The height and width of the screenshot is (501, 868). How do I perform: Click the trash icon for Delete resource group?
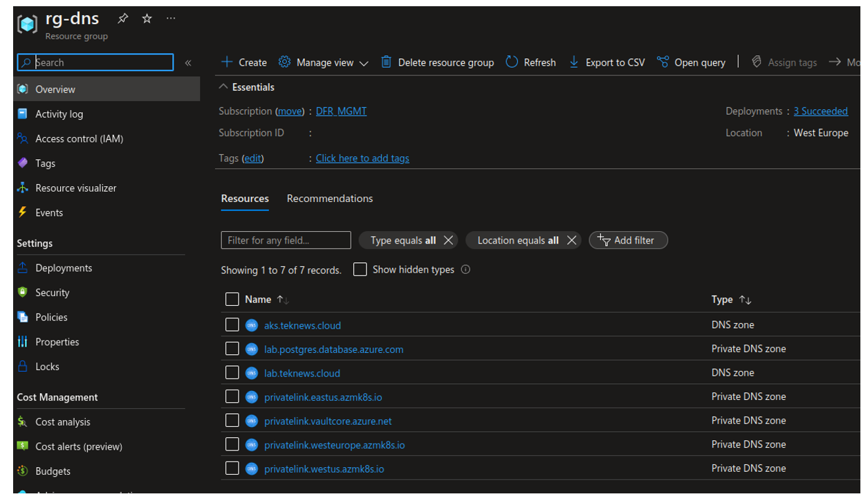(x=387, y=62)
